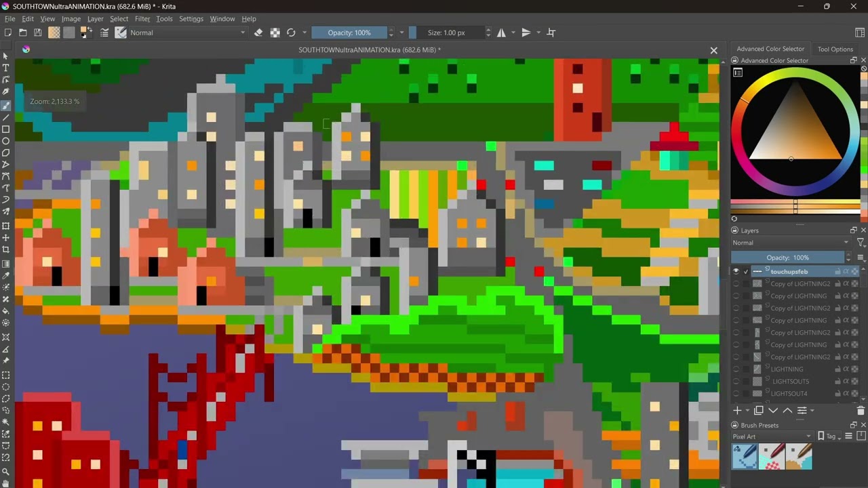This screenshot has width=868, height=488.
Task: Open an existing file from toolbar
Action: pos(23,33)
